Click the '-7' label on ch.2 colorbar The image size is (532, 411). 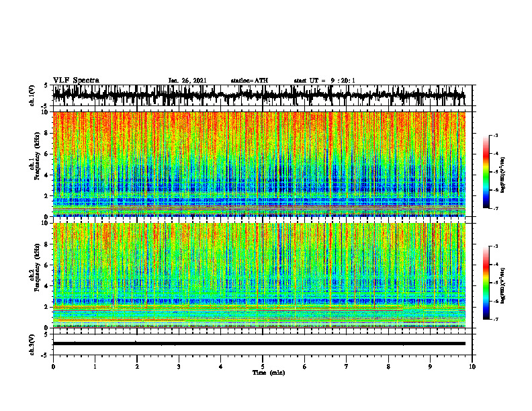coord(495,319)
